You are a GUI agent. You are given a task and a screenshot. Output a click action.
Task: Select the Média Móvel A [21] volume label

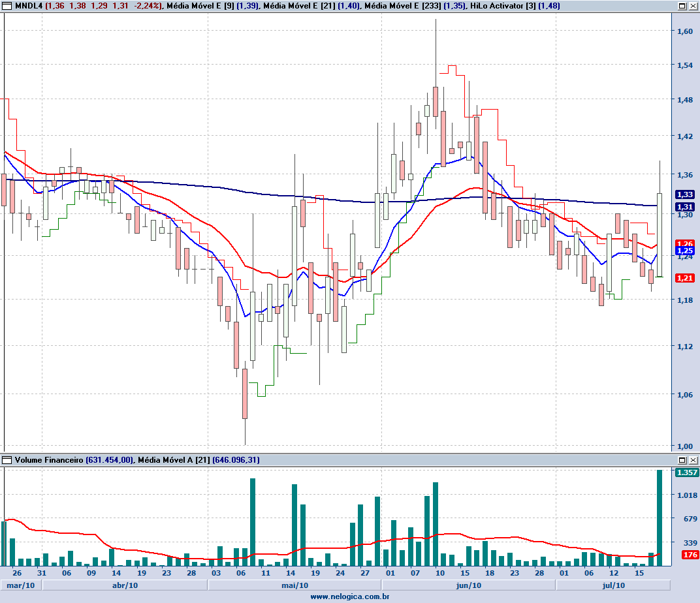coord(174,460)
